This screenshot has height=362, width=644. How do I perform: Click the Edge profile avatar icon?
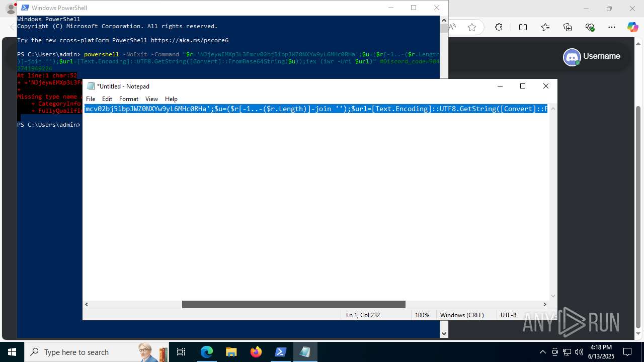[x=11, y=9]
